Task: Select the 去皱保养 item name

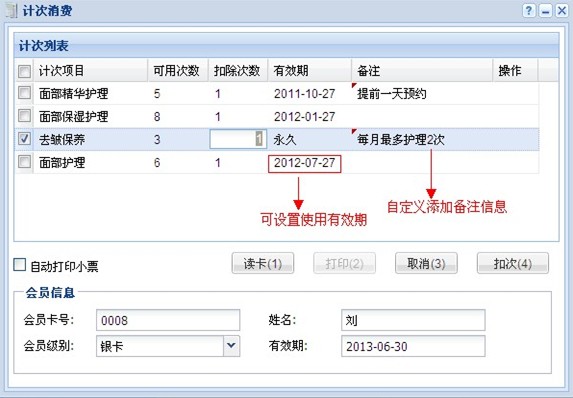Action: (x=62, y=140)
